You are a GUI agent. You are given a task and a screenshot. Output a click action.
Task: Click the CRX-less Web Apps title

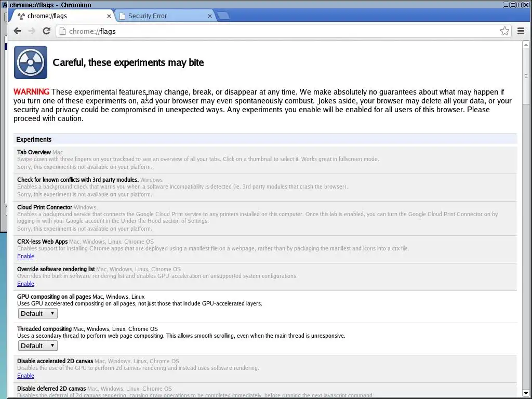pos(43,242)
